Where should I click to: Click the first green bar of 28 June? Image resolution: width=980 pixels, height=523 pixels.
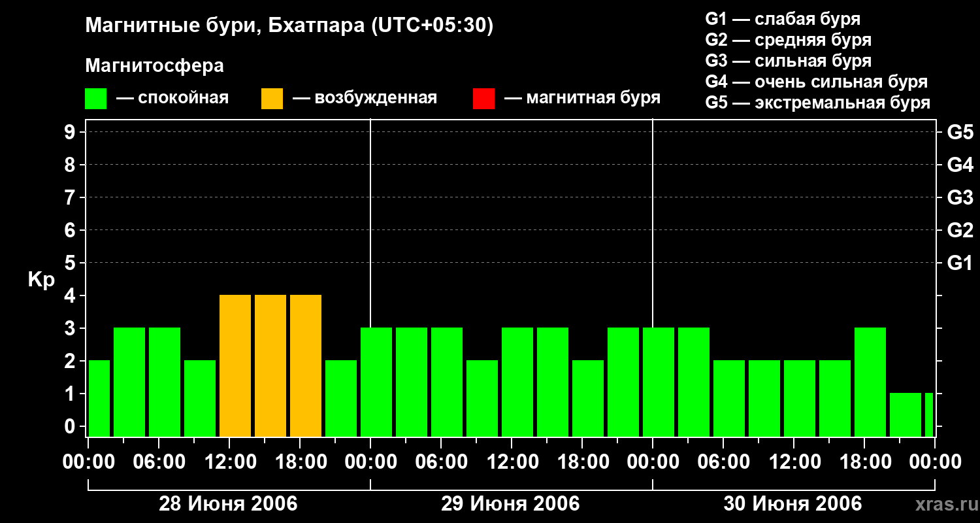tap(99, 398)
